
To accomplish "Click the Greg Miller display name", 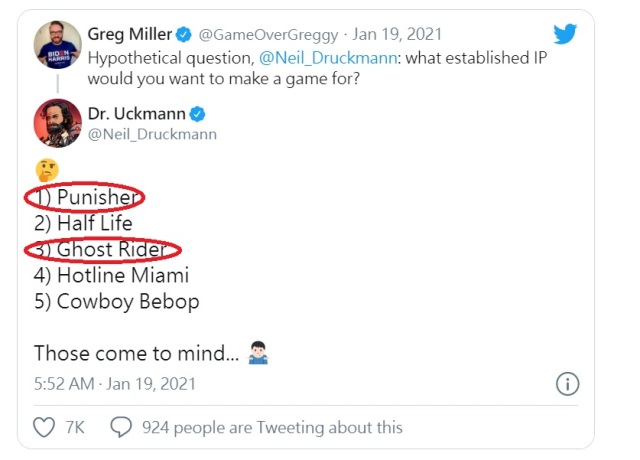I will point(129,35).
